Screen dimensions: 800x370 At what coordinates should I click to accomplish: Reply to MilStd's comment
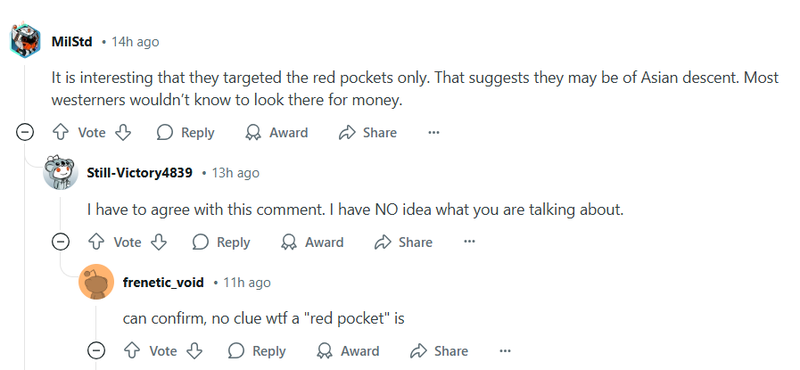[185, 133]
